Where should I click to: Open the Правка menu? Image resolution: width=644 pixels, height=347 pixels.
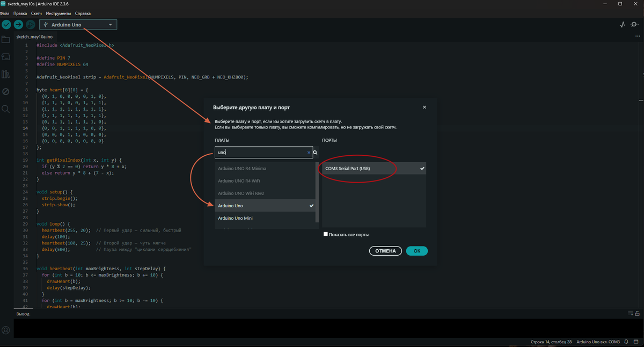(x=20, y=13)
